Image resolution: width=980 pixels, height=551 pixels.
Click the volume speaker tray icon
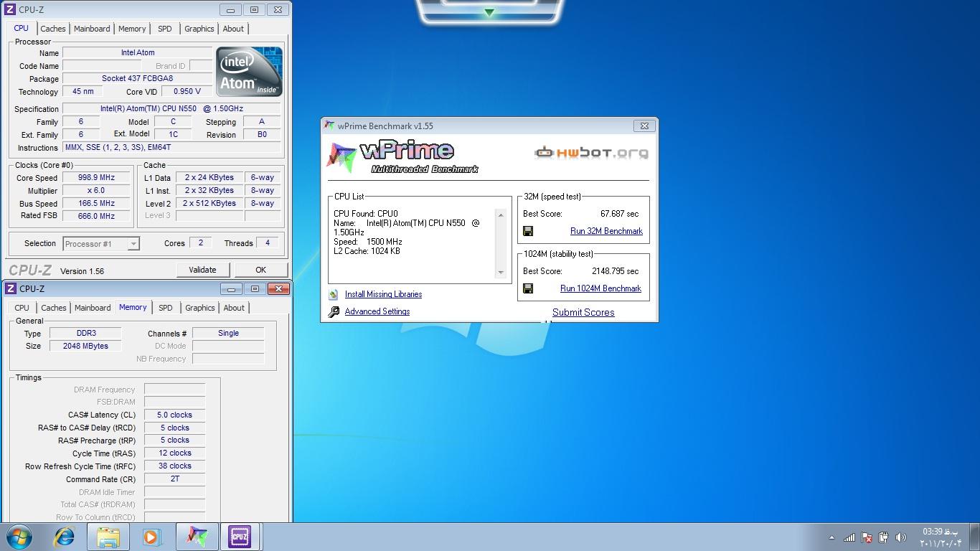[900, 537]
